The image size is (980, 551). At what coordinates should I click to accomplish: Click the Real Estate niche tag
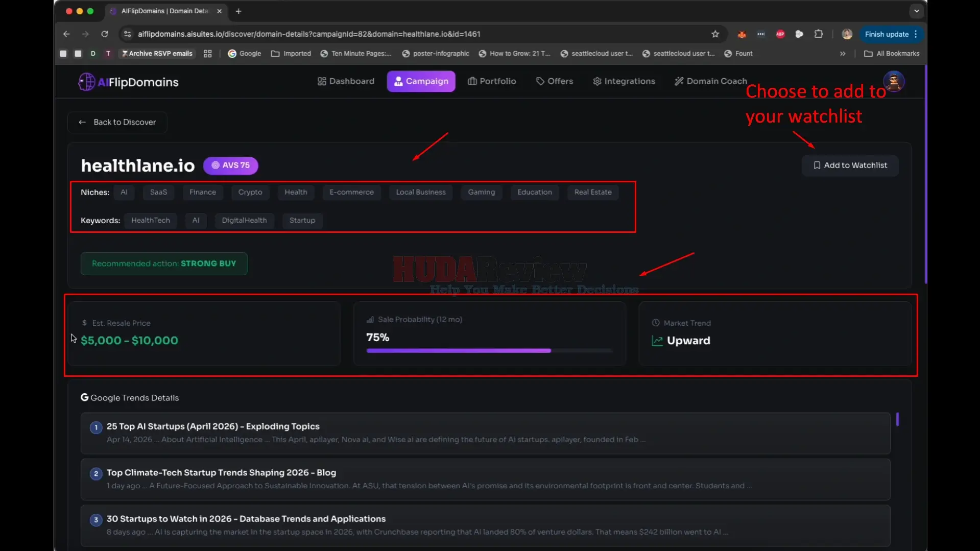[x=592, y=193]
